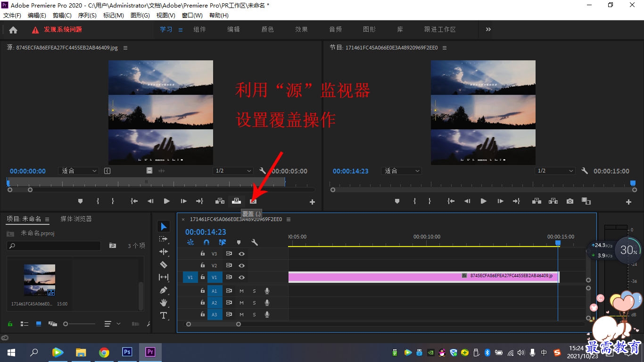Click Source monitor timecode 00:00:00:00

[x=28, y=171]
